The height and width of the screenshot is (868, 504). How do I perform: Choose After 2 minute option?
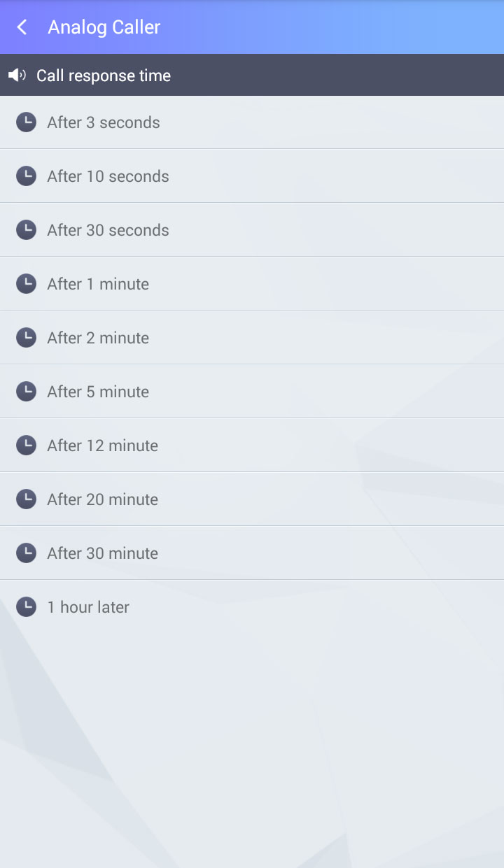coord(98,338)
